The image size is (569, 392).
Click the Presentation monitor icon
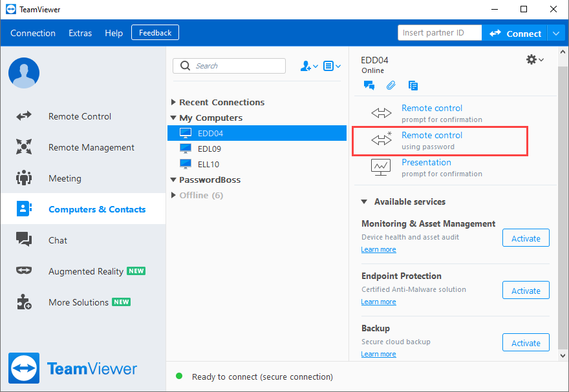tap(381, 167)
